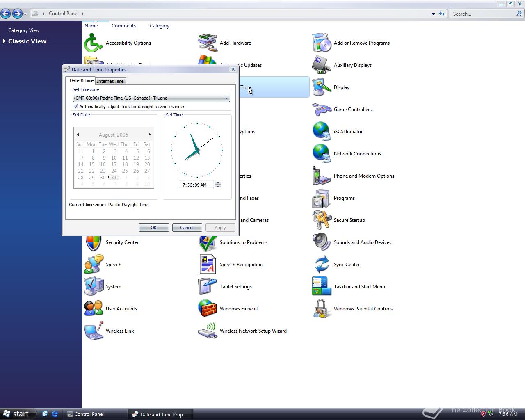525x420 pixels.
Task: Expand Classic View arrow in sidebar
Action: [x=4, y=41]
